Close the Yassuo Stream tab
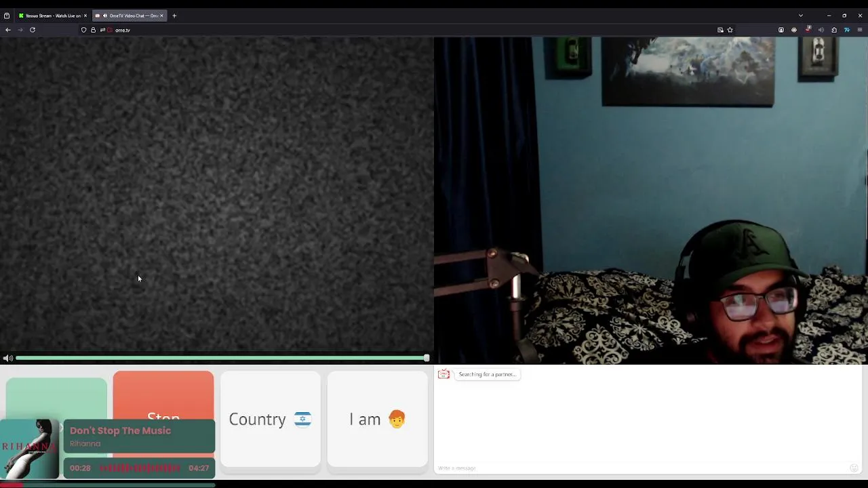Image resolution: width=868 pixels, height=488 pixels. tap(85, 16)
